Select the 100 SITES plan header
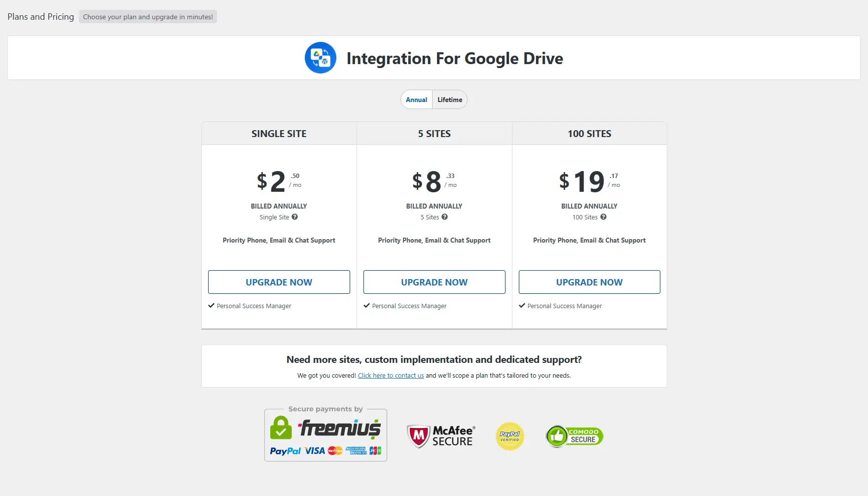868x496 pixels. [589, 134]
